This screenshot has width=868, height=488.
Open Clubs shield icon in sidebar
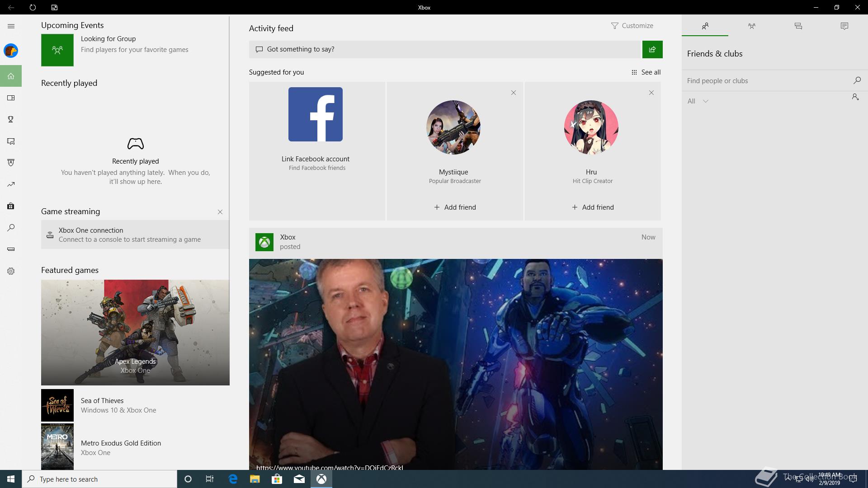[x=11, y=163]
